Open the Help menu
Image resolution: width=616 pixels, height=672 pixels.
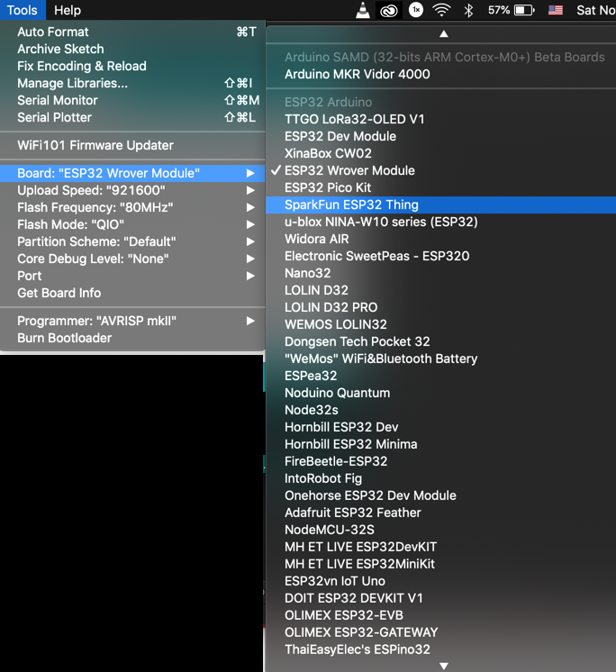(x=68, y=10)
